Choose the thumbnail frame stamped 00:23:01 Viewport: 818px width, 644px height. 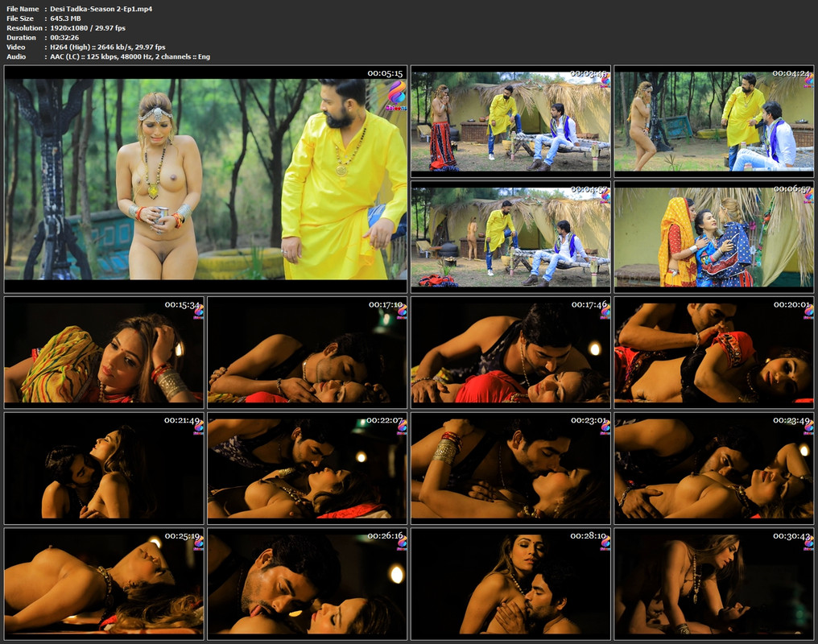pyautogui.click(x=510, y=469)
